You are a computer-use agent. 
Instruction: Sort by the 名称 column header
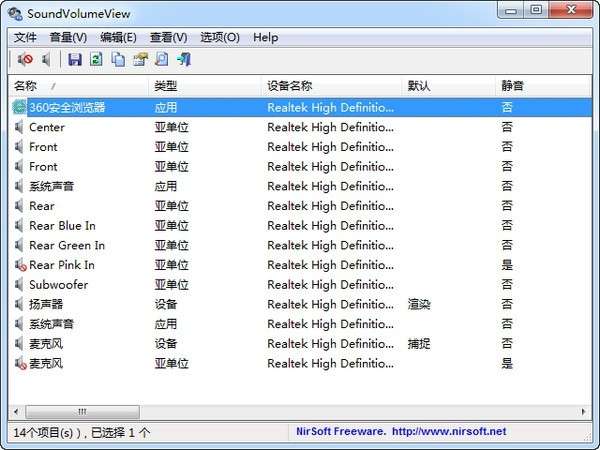tap(78, 86)
